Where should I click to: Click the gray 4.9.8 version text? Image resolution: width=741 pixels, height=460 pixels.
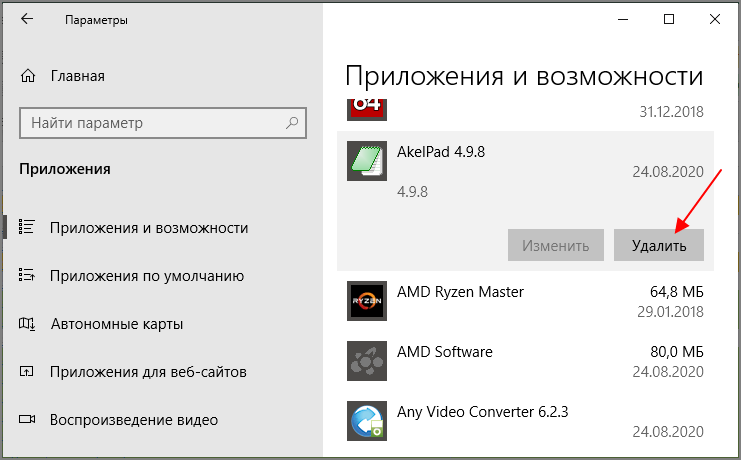tap(412, 191)
